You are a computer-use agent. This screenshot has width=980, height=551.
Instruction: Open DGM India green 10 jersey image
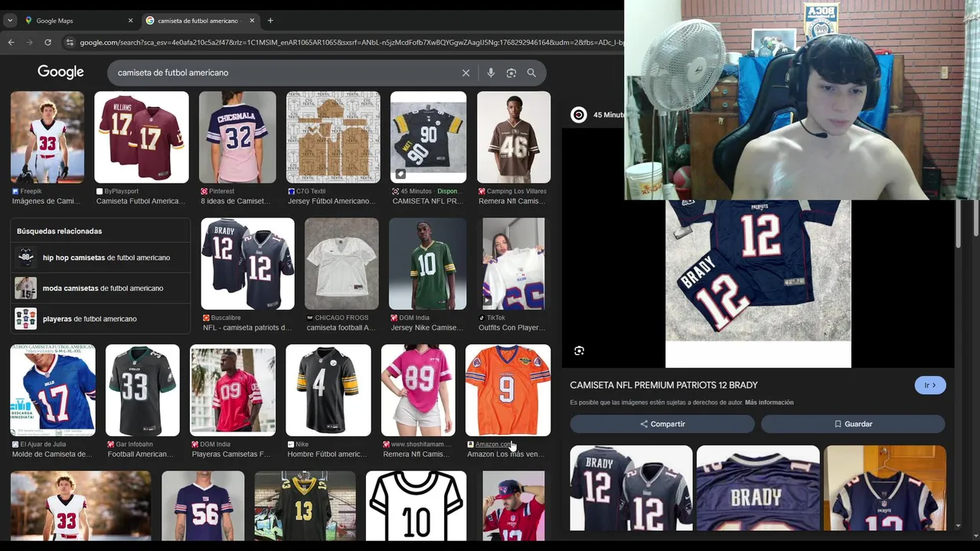(428, 264)
